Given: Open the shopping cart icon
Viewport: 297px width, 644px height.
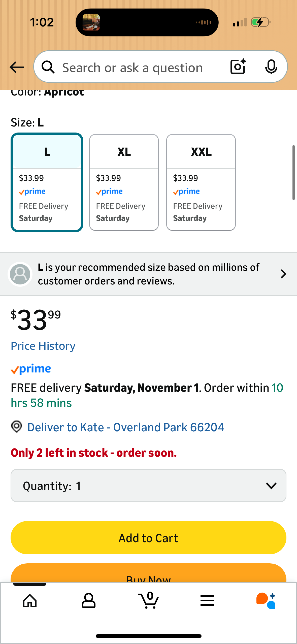Looking at the screenshot, I should pos(148,600).
